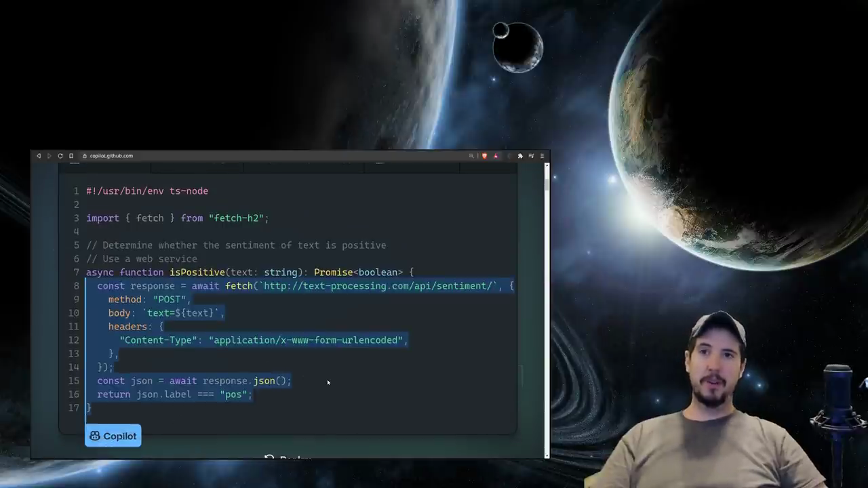Click the "const json = await response.json()" line
Screen dimensions: 868x488
tap(194, 381)
